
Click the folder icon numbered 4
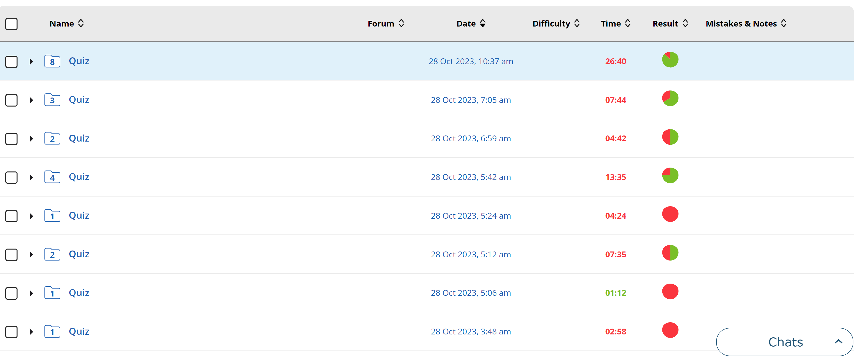pos(52,177)
